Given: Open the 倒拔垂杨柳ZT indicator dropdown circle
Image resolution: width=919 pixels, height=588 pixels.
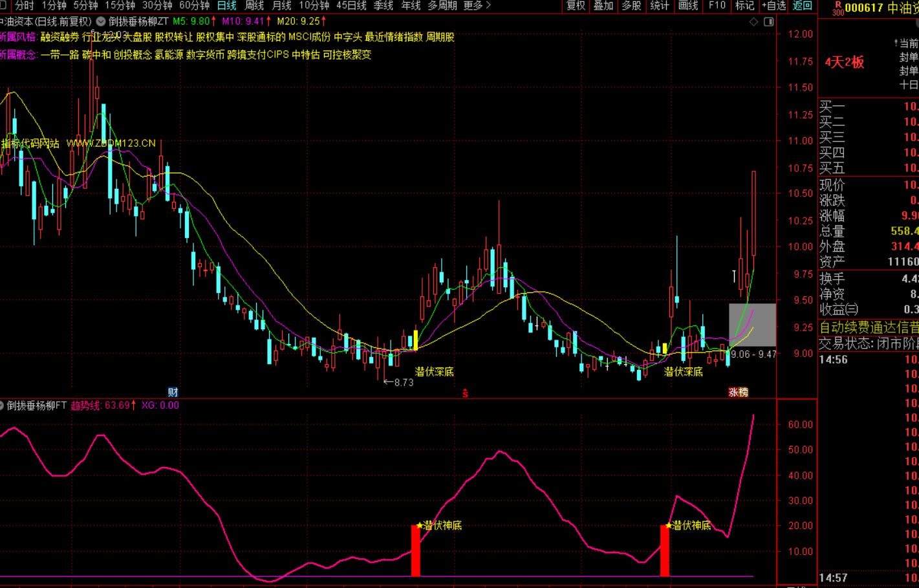Looking at the screenshot, I should pos(101,21).
